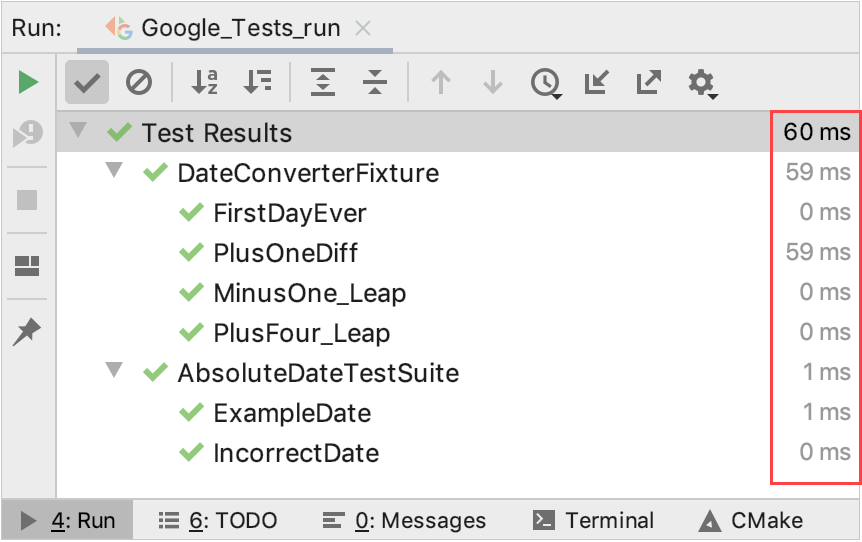Click the green Rerun play button
This screenshot has height=542, width=862.
pyautogui.click(x=28, y=82)
